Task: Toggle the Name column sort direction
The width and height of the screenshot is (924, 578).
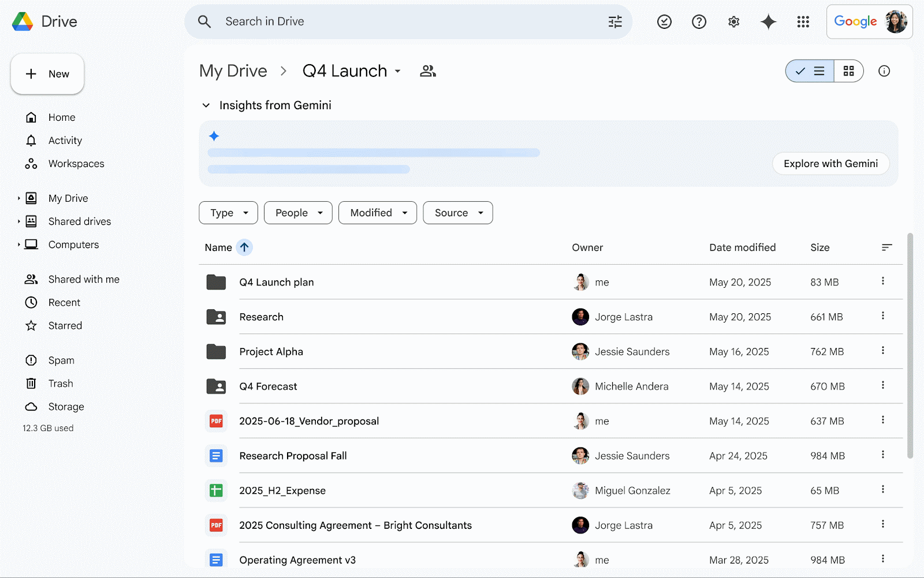Action: (244, 247)
